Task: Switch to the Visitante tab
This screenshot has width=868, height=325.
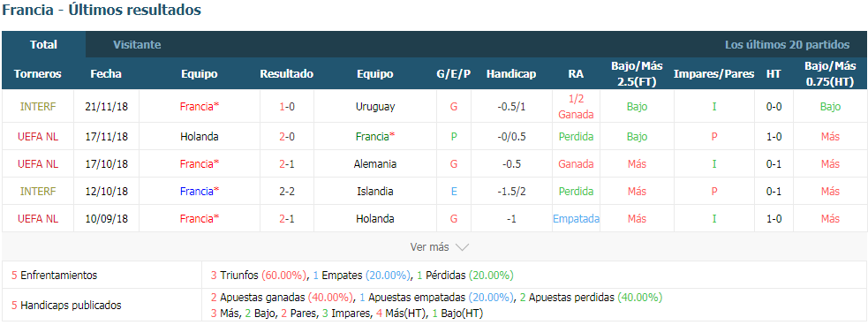Action: point(137,45)
